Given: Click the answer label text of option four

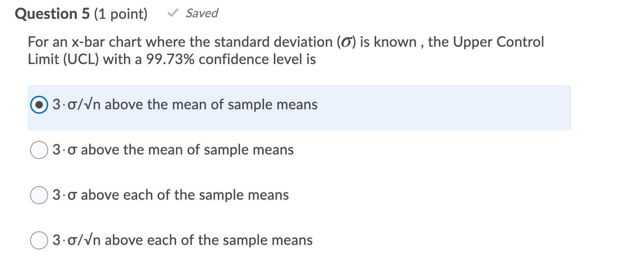Looking at the screenshot, I should pyautogui.click(x=182, y=240).
